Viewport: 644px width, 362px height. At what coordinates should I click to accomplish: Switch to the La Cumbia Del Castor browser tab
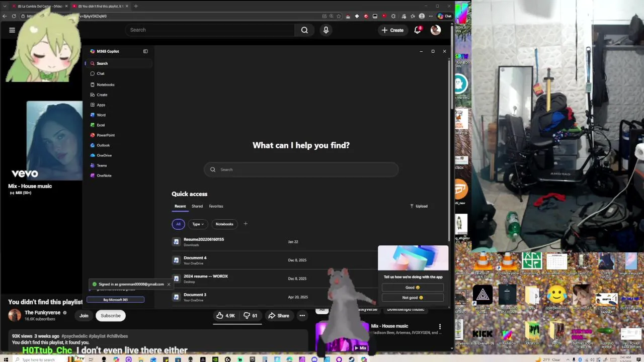[x=40, y=6]
